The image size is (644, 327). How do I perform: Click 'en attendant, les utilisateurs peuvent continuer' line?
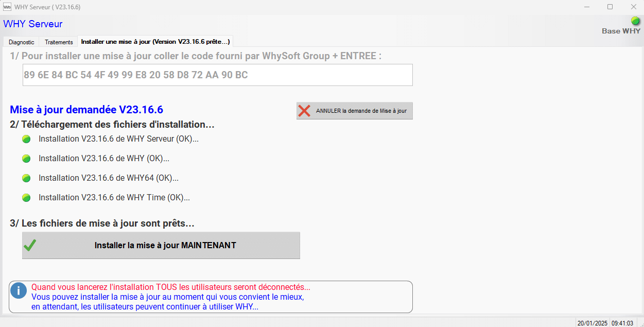145,307
